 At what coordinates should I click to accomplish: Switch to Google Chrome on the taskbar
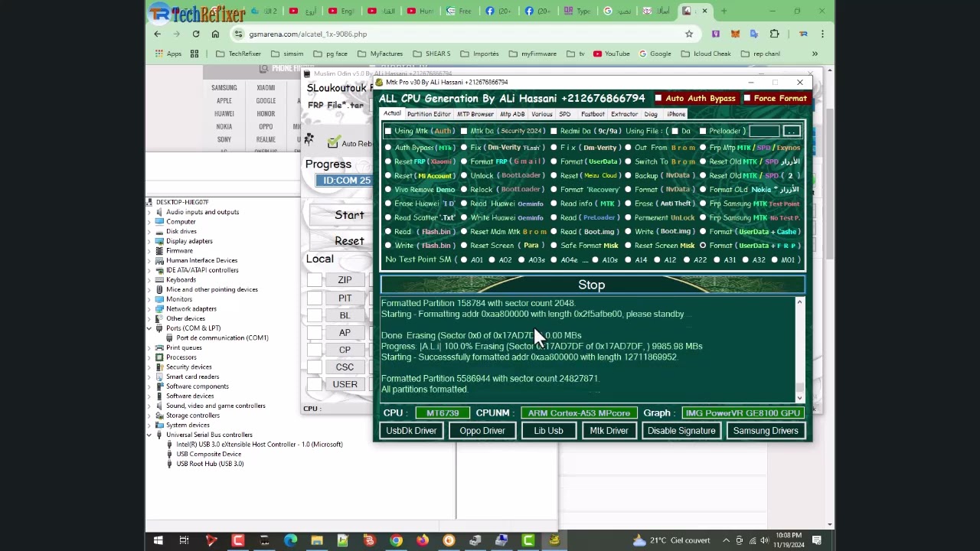click(x=396, y=541)
